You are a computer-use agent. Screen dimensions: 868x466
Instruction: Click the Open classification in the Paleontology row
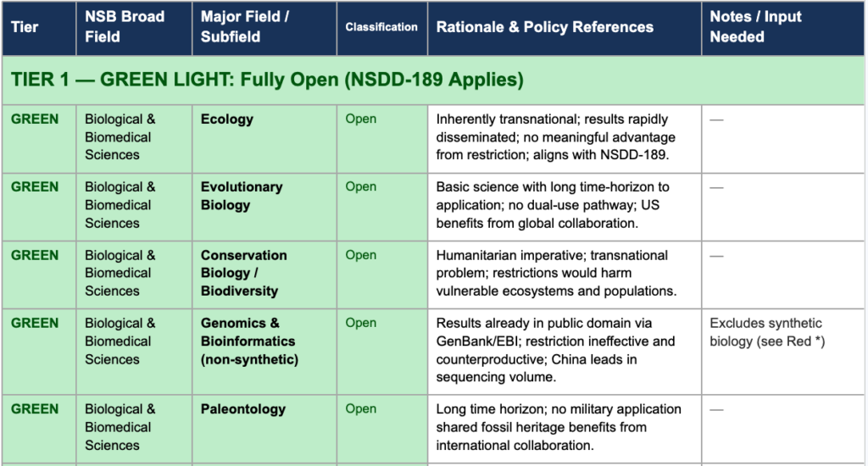(x=361, y=409)
